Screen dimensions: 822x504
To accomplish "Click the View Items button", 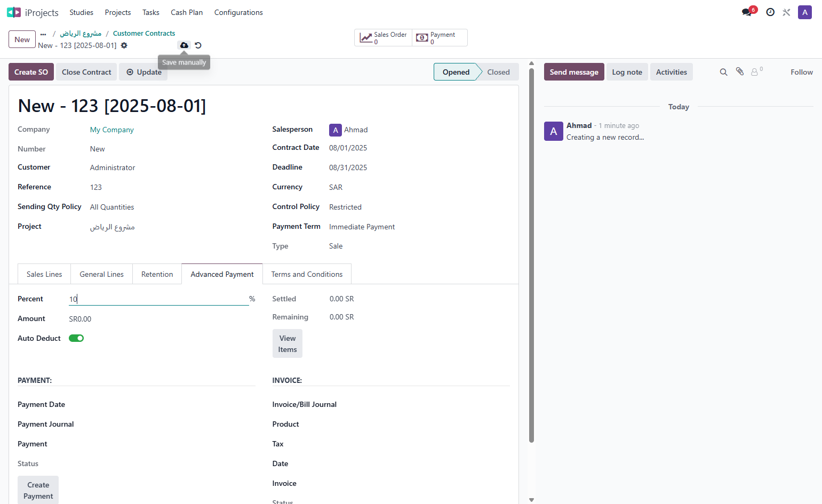I will (288, 343).
